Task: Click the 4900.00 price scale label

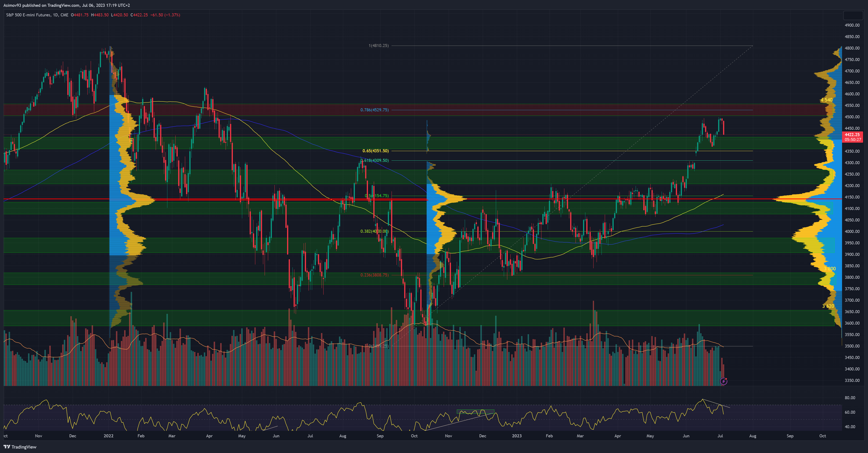Action: click(852, 25)
